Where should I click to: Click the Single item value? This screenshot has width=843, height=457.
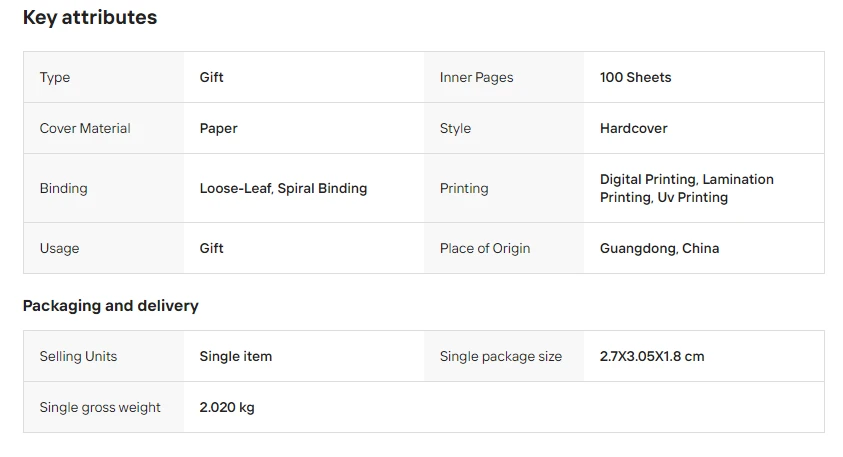(x=235, y=356)
